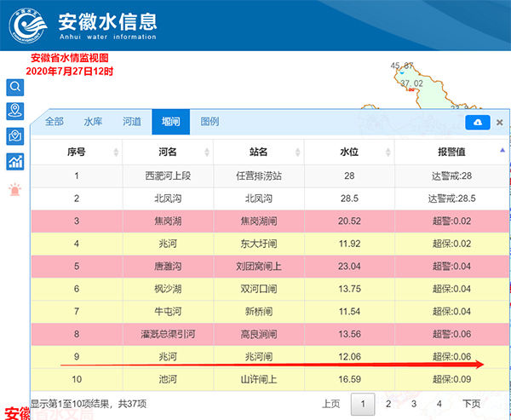This screenshot has width=511, height=420.
Task: Switch to the 河道 tab
Action: click(132, 122)
